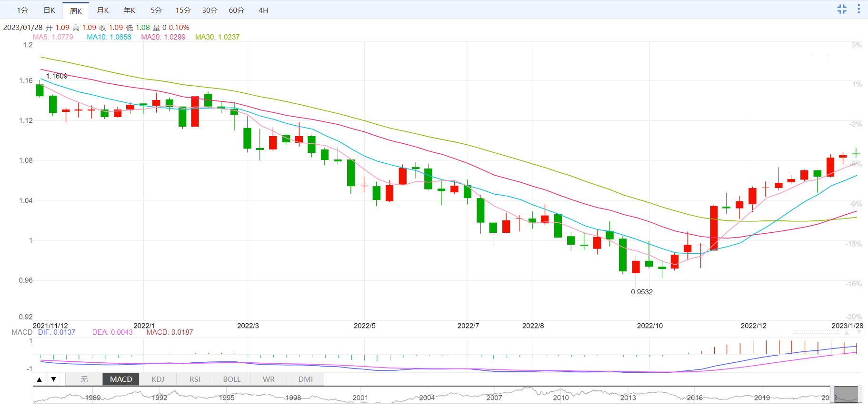The image size is (868, 418).
Task: Switch to 60分 timeframe tab
Action: pos(236,10)
